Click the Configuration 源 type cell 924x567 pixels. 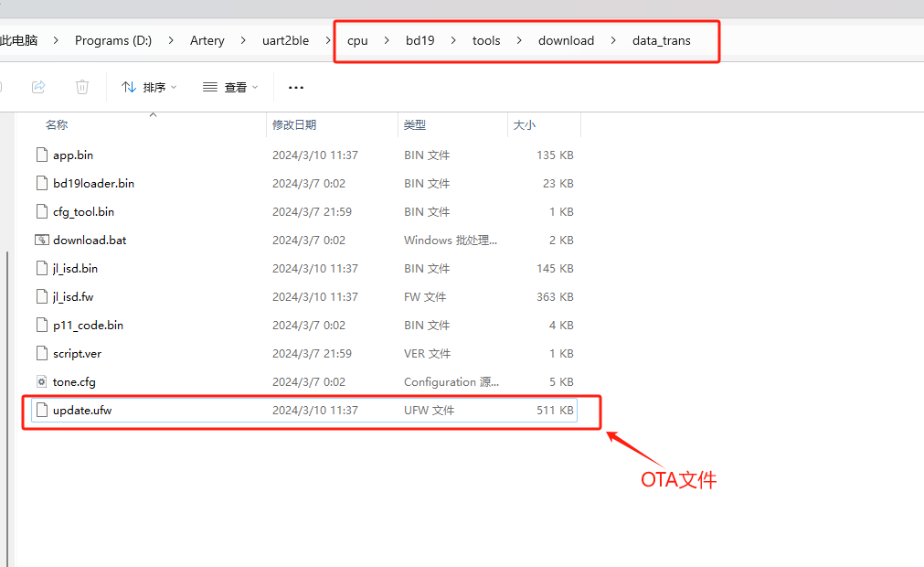pyautogui.click(x=451, y=382)
